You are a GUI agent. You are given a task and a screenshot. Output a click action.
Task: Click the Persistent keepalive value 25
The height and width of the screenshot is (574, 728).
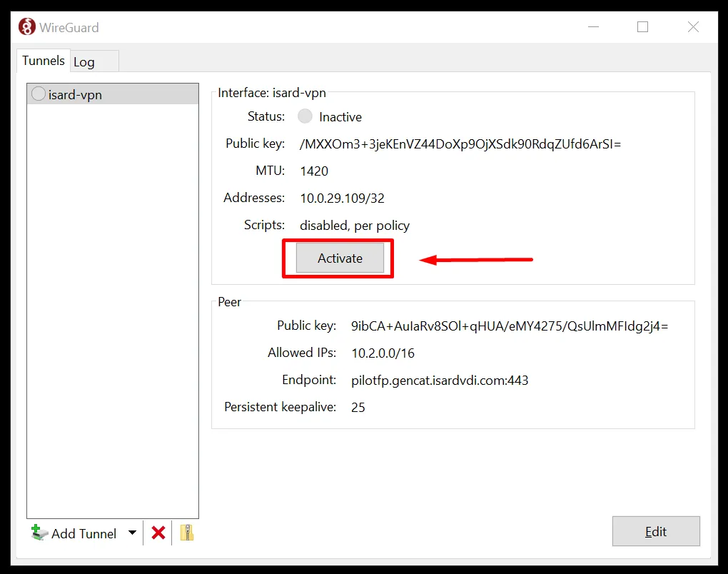click(358, 408)
